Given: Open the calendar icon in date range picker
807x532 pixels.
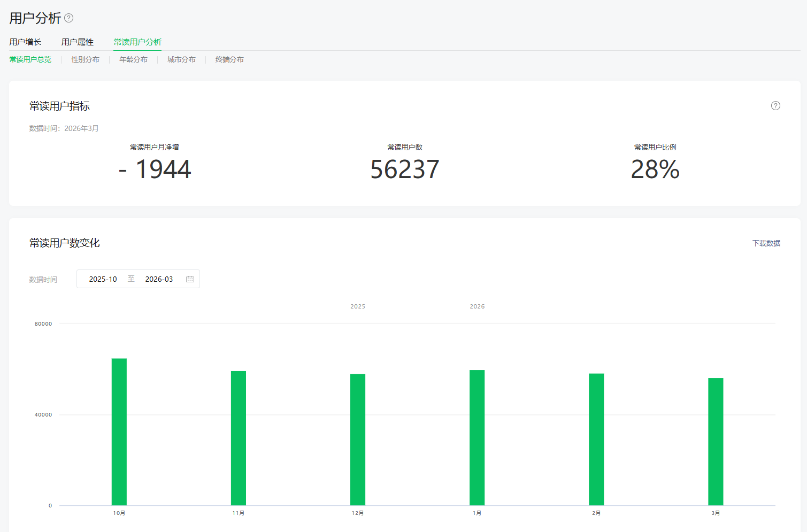Looking at the screenshot, I should [190, 279].
